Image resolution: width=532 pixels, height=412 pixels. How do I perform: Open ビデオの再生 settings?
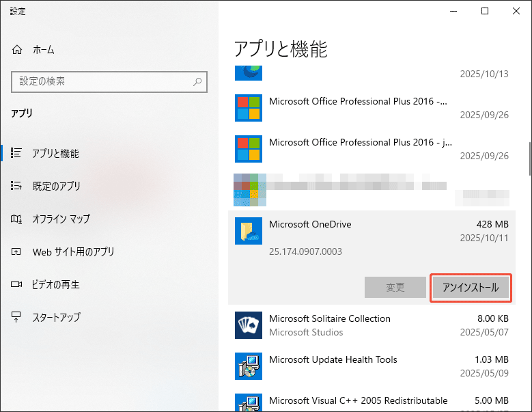55,284
